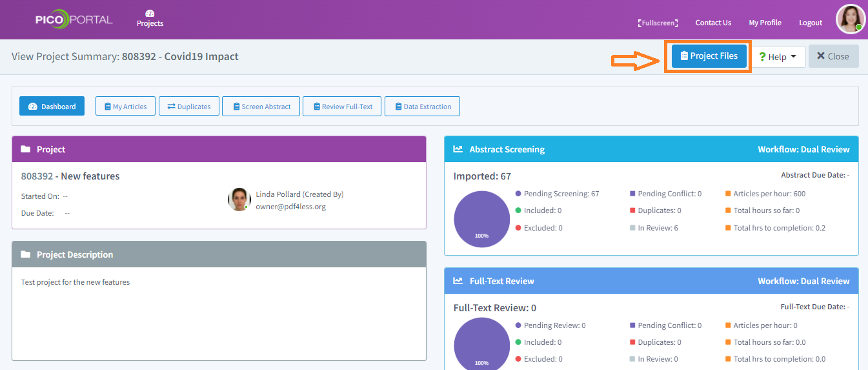Open Project Files

pyautogui.click(x=709, y=56)
